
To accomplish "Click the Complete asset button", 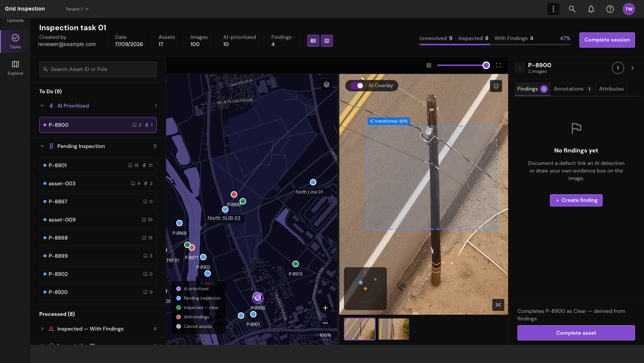I will point(576,333).
